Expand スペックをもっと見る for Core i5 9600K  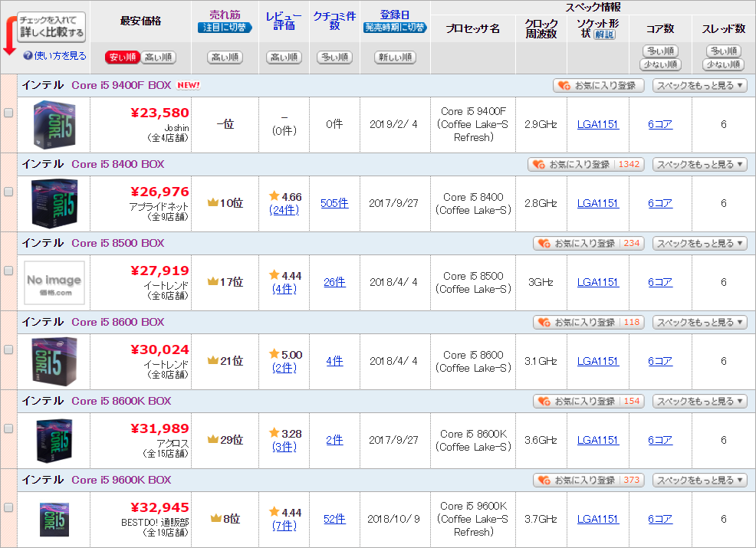click(699, 481)
